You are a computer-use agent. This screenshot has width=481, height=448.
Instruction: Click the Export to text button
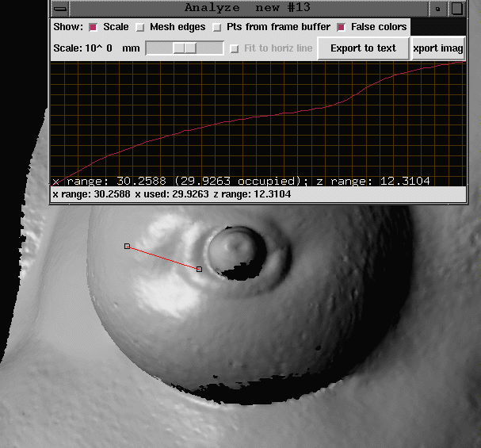pyautogui.click(x=363, y=48)
